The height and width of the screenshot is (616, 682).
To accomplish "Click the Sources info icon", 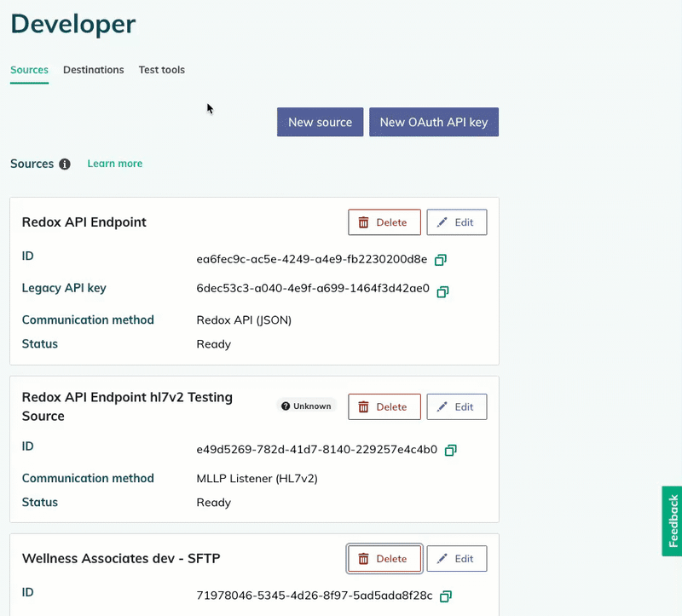I will coord(65,164).
